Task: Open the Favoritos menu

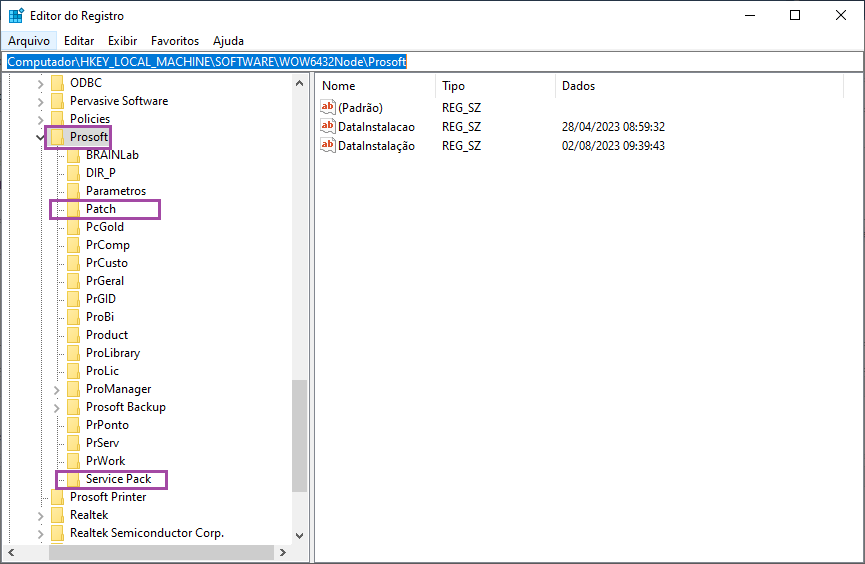Action: pos(175,41)
